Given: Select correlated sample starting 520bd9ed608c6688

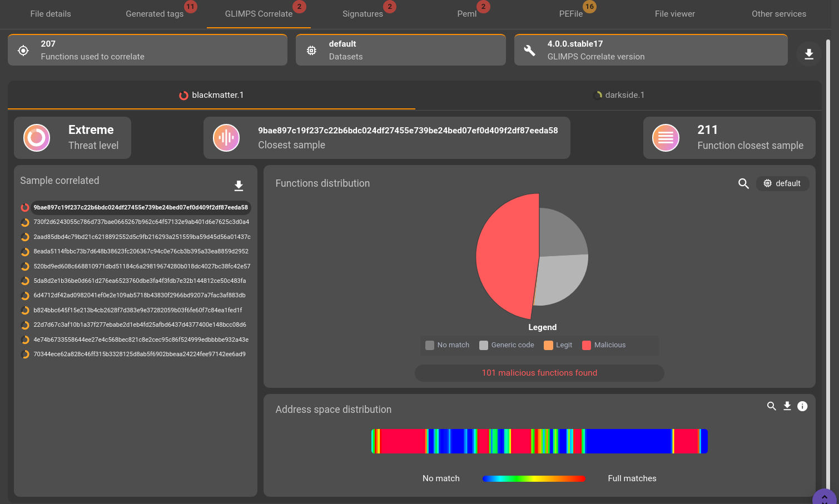Looking at the screenshot, I should point(142,266).
